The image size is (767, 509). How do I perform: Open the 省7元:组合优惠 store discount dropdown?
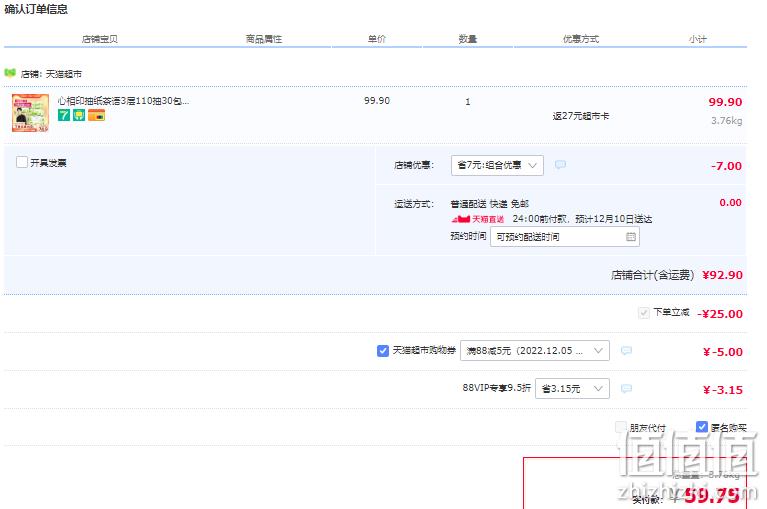(x=497, y=165)
